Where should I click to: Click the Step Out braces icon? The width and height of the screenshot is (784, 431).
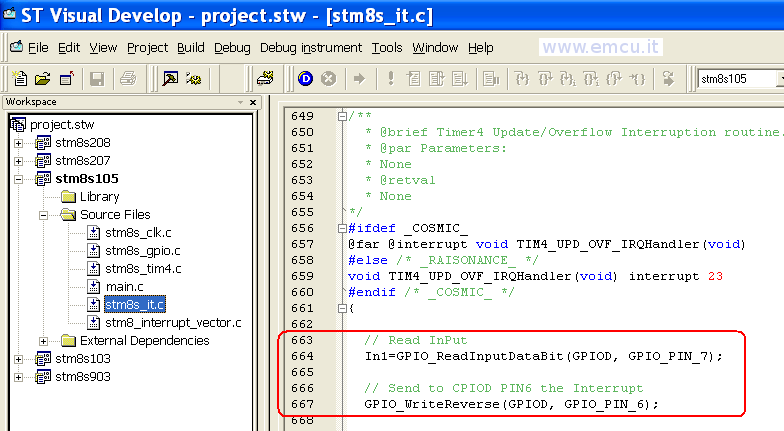614,78
